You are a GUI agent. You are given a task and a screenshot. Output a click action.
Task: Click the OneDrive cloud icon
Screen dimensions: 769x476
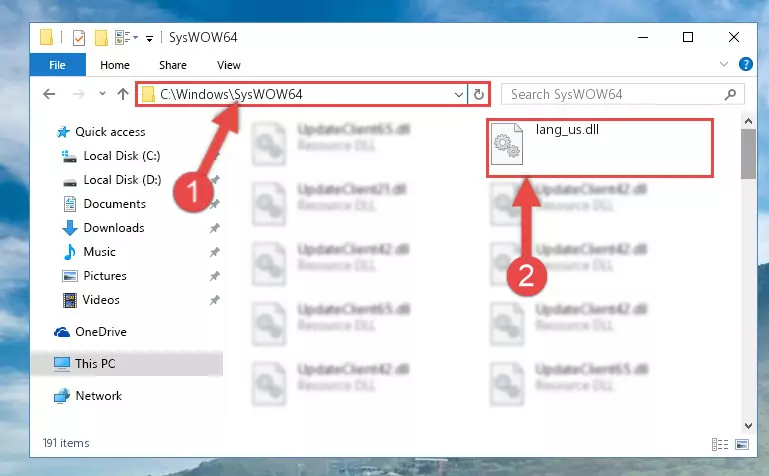coord(62,332)
